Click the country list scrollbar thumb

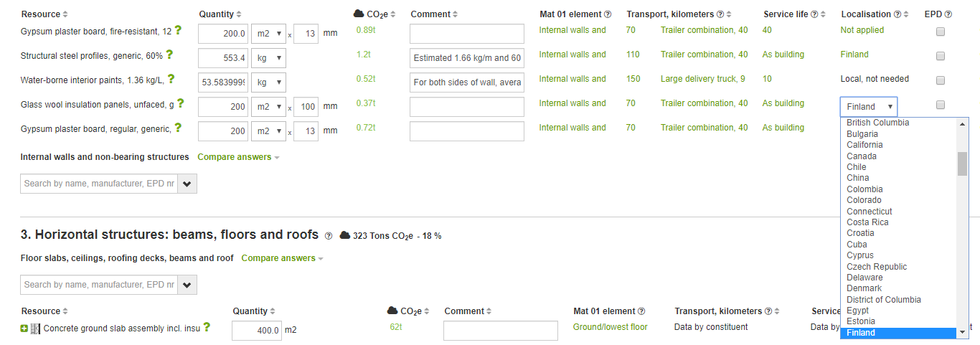962,164
